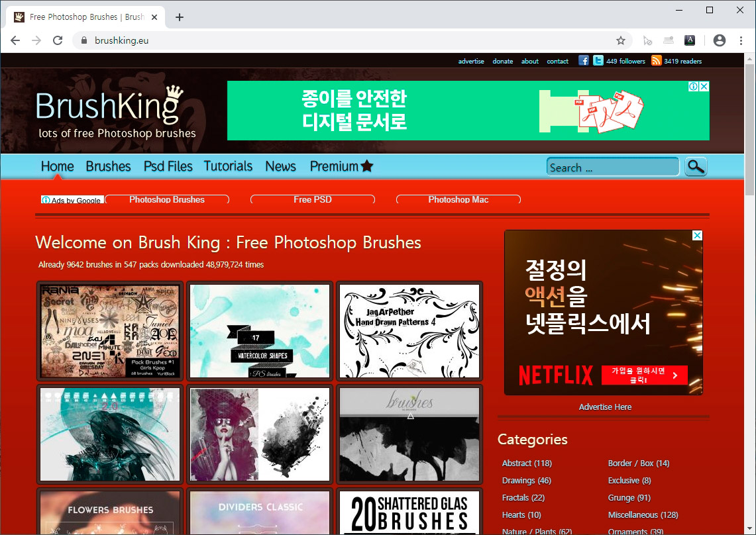Click the Advertise Here link

coord(605,407)
